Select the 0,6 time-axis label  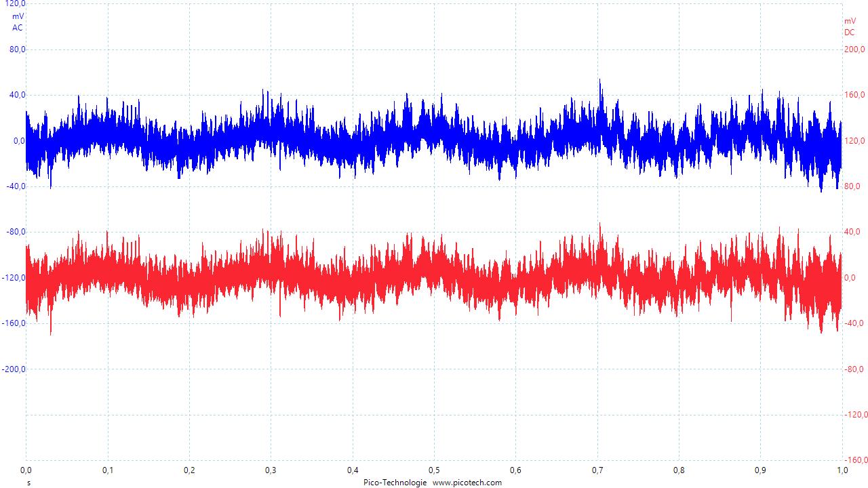[x=516, y=470]
